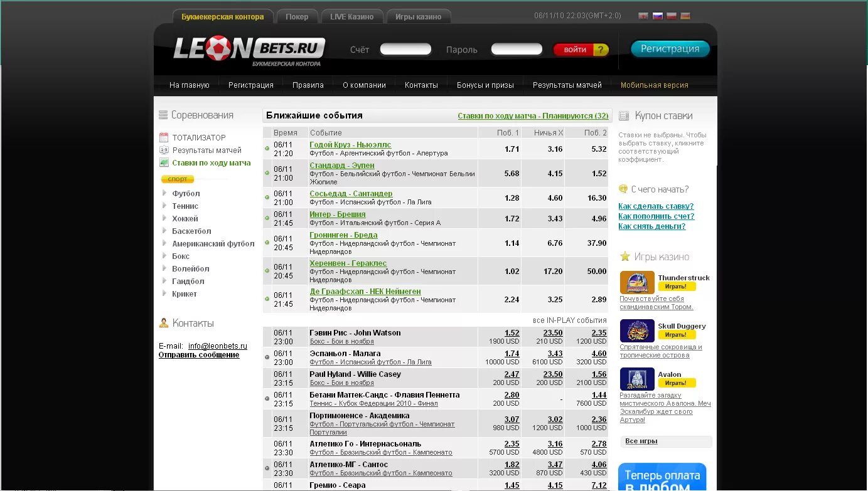The height and width of the screenshot is (491, 868).
Task: Click the Пароль password input field
Action: click(517, 49)
